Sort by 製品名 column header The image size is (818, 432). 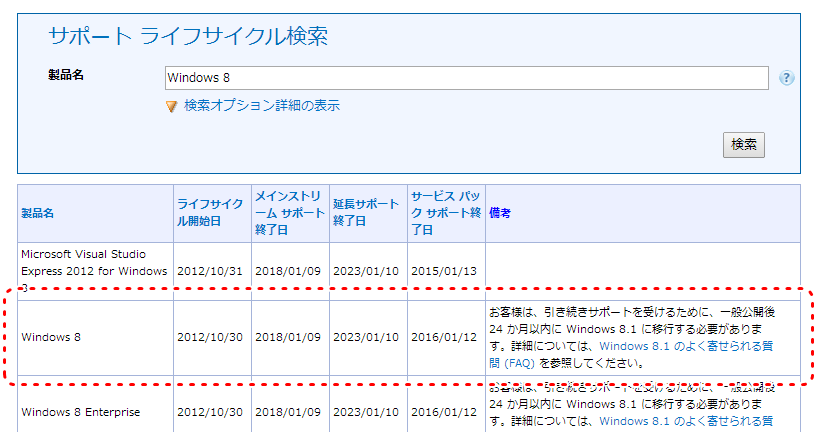[x=38, y=213]
